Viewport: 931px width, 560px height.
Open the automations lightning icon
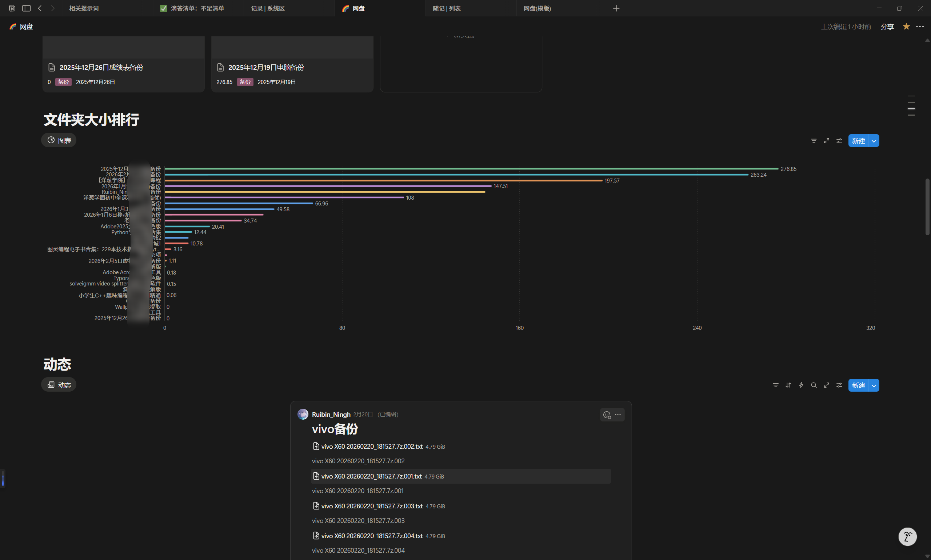coord(801,385)
